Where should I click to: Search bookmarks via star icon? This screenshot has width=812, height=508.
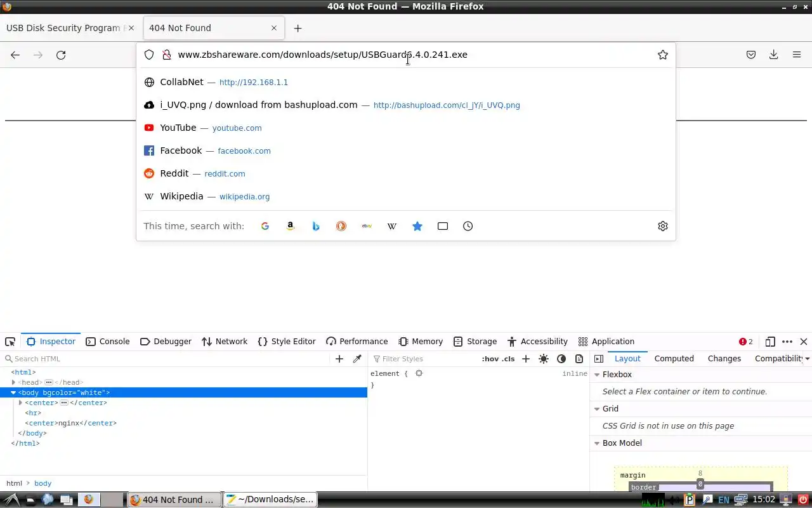point(417,226)
